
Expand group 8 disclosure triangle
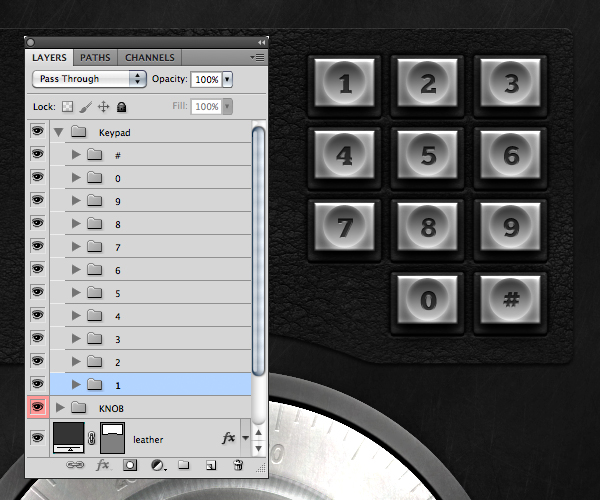coord(76,223)
